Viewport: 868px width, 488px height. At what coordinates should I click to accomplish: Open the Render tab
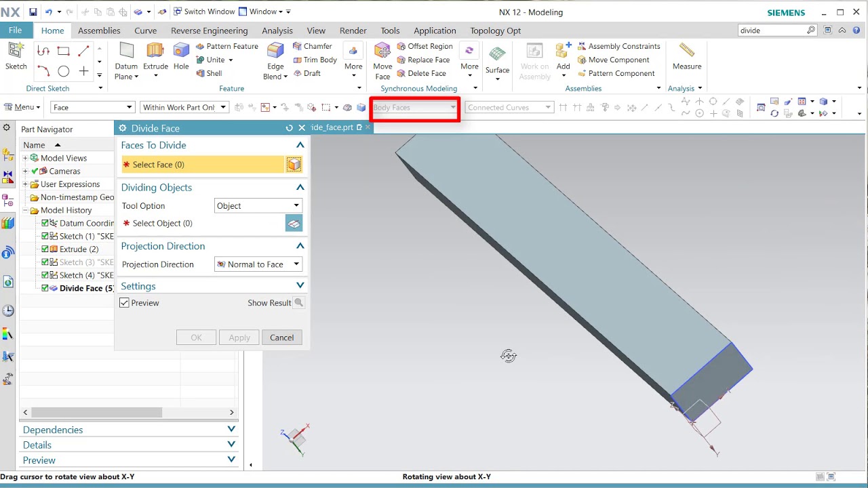click(353, 30)
